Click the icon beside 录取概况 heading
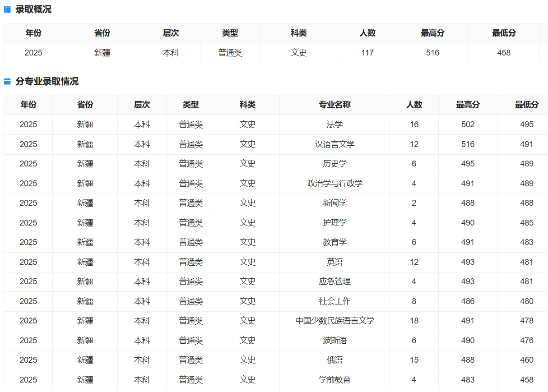The width and height of the screenshot is (548, 392). [7, 9]
